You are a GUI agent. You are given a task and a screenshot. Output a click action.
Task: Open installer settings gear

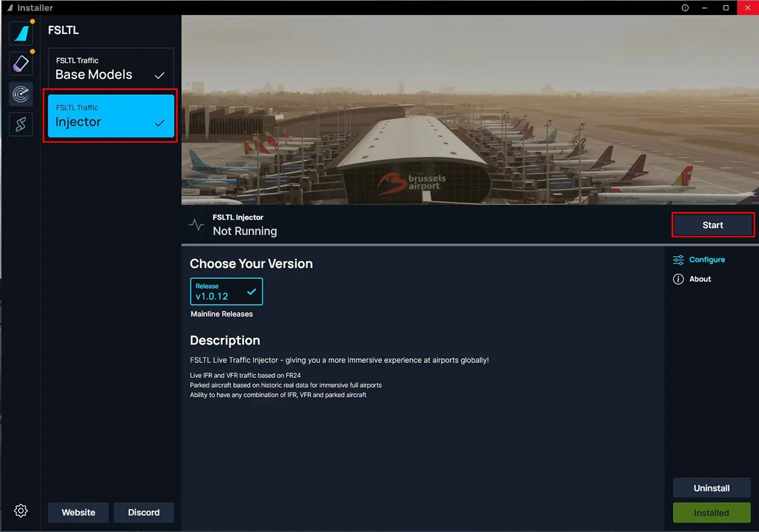[21, 511]
